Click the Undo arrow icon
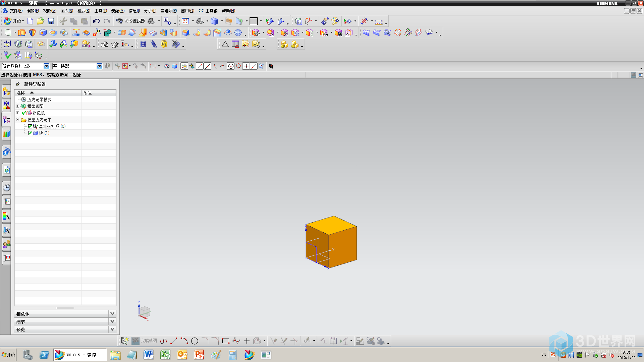This screenshot has height=362, width=644. [96, 21]
